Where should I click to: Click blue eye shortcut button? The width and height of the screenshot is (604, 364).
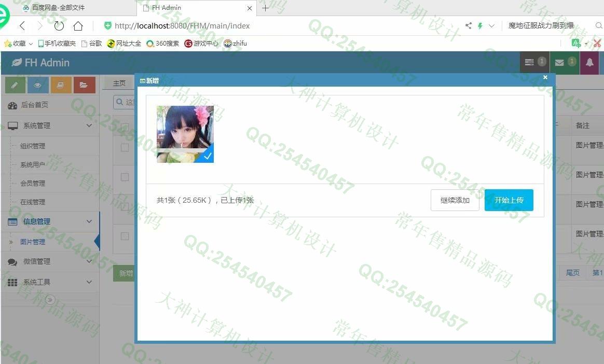38,85
